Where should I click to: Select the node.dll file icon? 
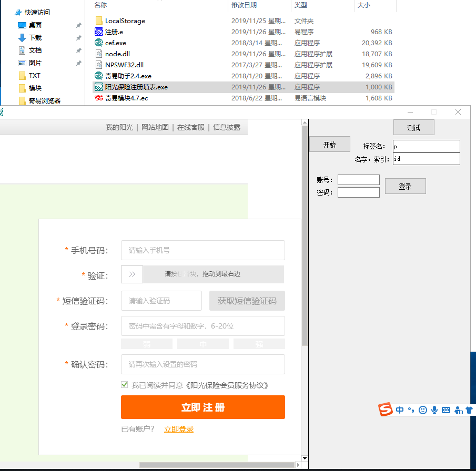click(x=99, y=54)
